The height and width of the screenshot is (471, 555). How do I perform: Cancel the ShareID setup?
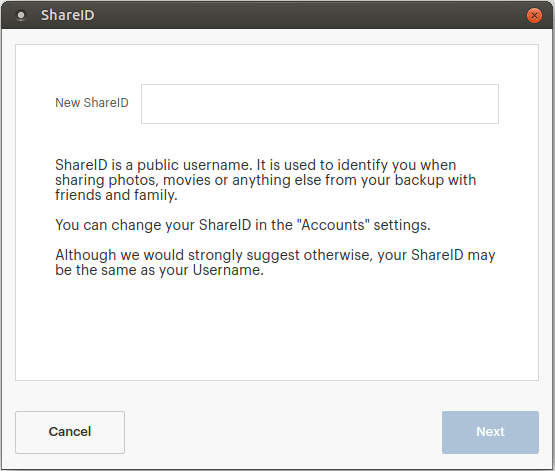(70, 432)
